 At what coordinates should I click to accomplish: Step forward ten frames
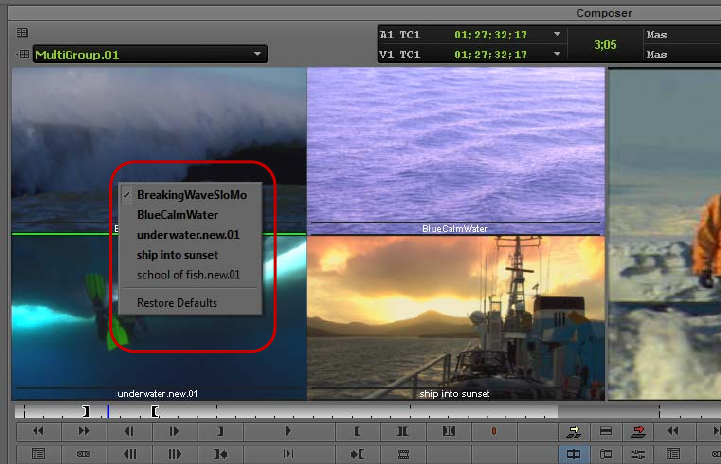pyautogui.click(x=175, y=454)
